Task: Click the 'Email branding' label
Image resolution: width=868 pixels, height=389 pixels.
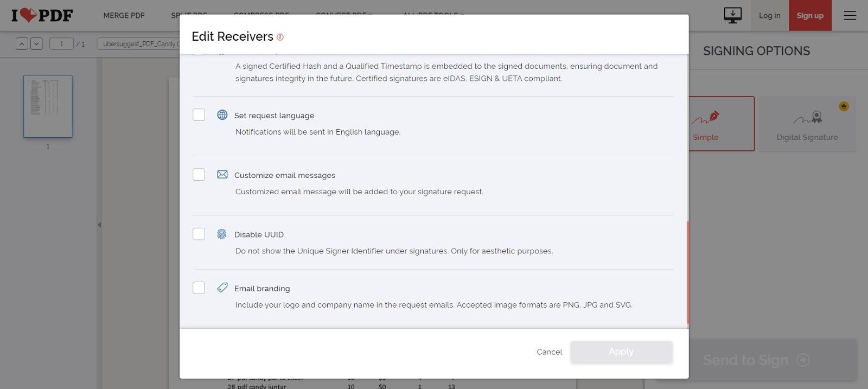Action: (262, 289)
